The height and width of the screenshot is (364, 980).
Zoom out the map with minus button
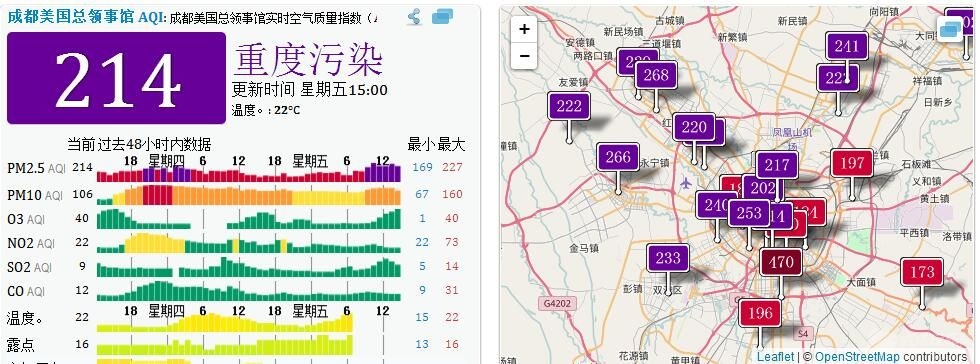(x=524, y=56)
